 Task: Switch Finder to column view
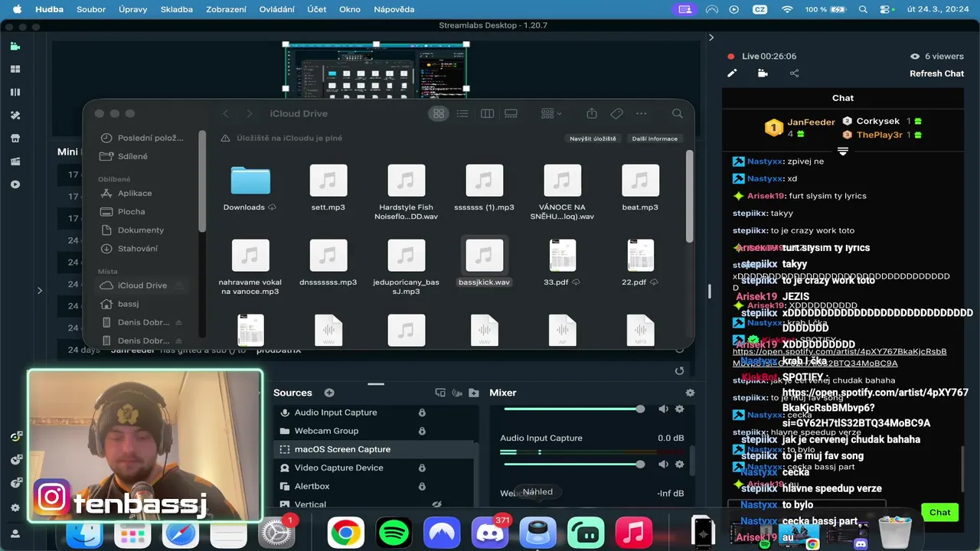487,113
